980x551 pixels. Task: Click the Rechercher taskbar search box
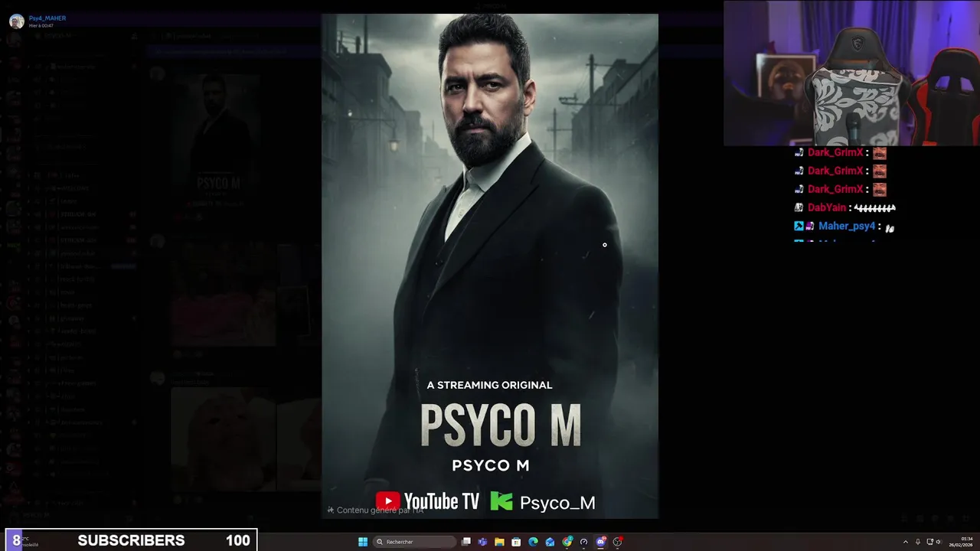tap(414, 542)
